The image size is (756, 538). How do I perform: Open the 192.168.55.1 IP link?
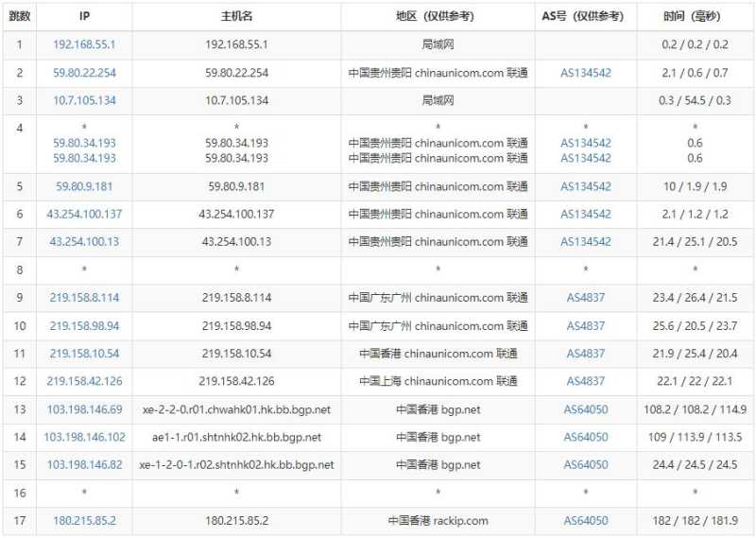[x=84, y=44]
